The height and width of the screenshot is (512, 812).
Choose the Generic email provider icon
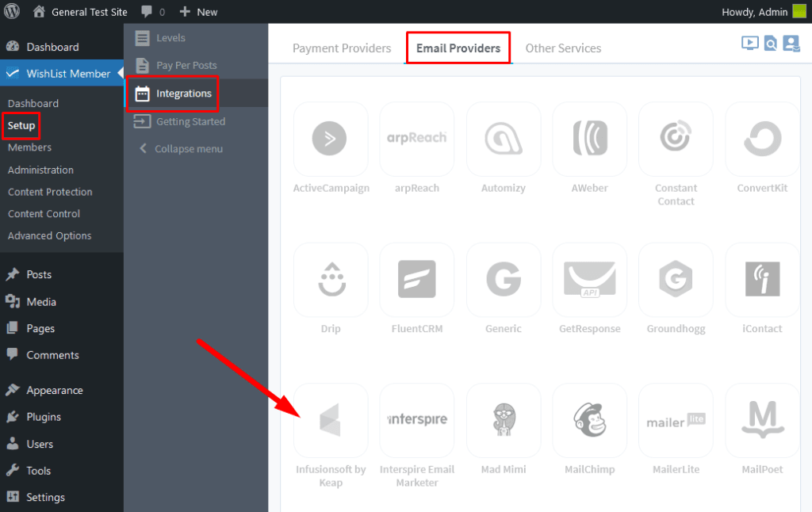tap(504, 280)
